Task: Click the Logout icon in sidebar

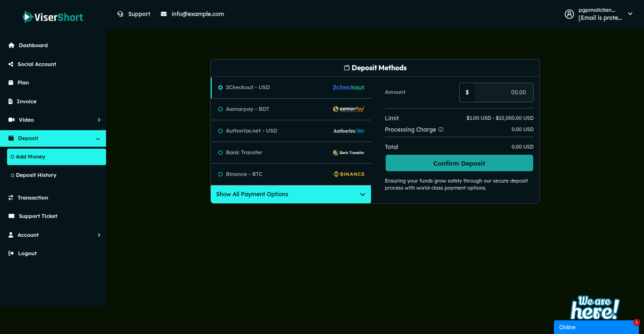Action: (x=11, y=253)
